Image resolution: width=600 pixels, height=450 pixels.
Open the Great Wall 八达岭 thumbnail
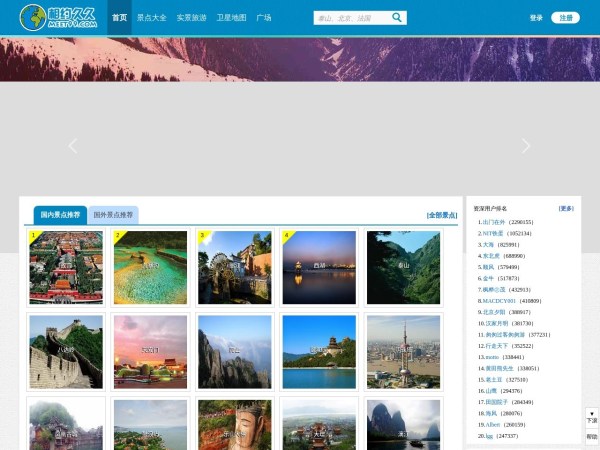point(66,352)
